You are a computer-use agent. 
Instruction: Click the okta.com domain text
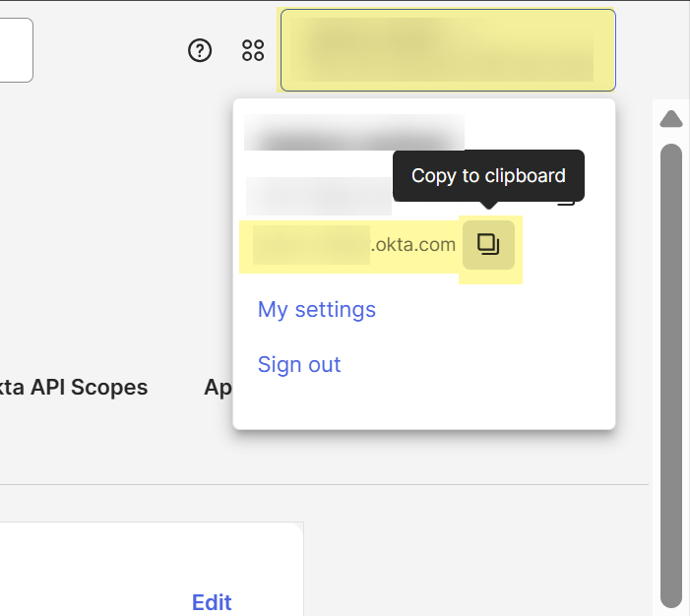pos(413,244)
